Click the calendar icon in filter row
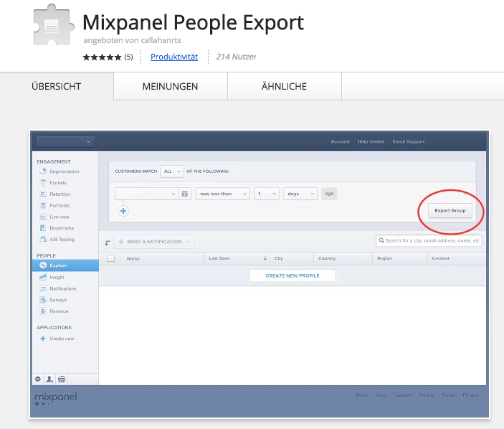504x429 pixels. (184, 194)
